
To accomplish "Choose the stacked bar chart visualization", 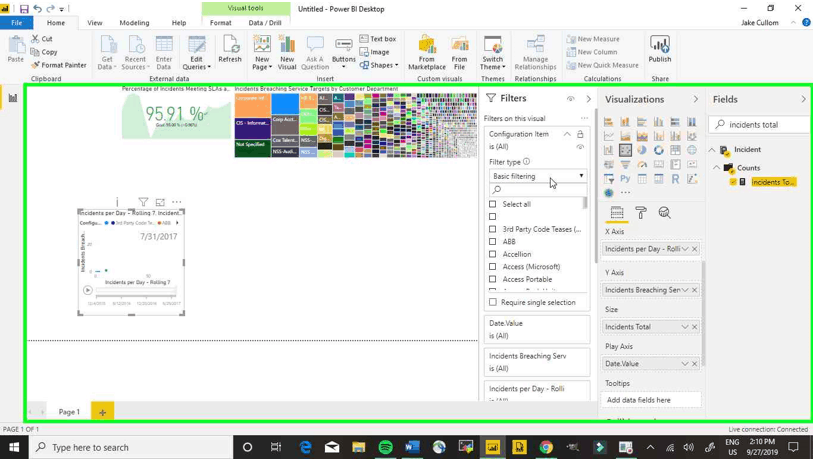I will point(608,122).
